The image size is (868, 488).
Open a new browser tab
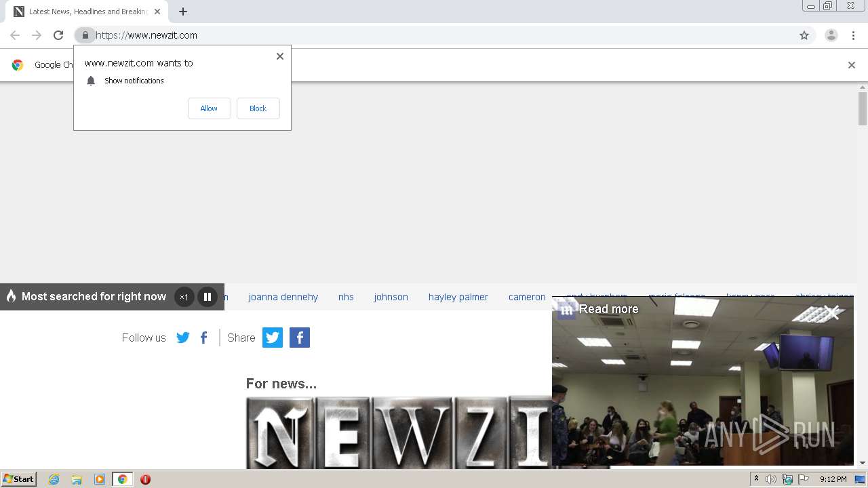click(183, 12)
